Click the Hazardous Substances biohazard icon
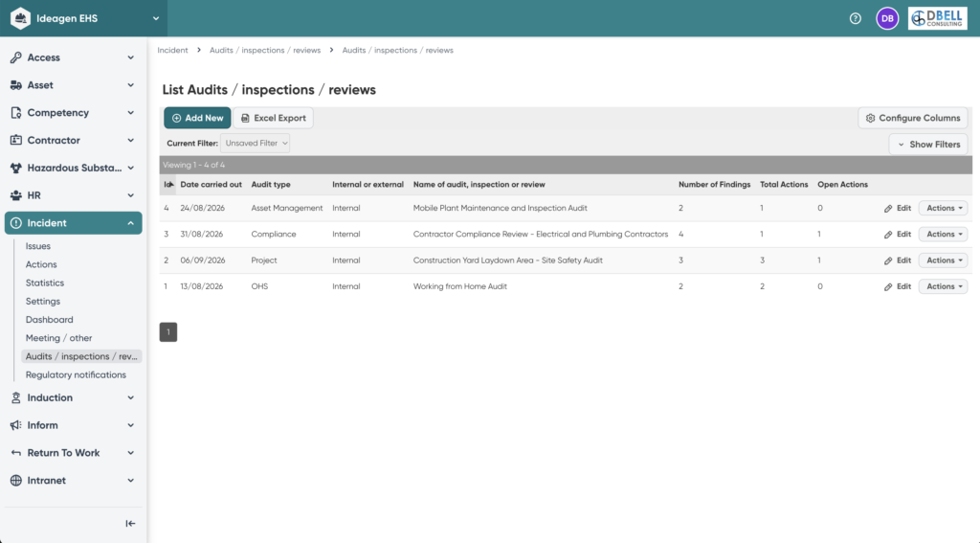The image size is (980, 543). 15,168
